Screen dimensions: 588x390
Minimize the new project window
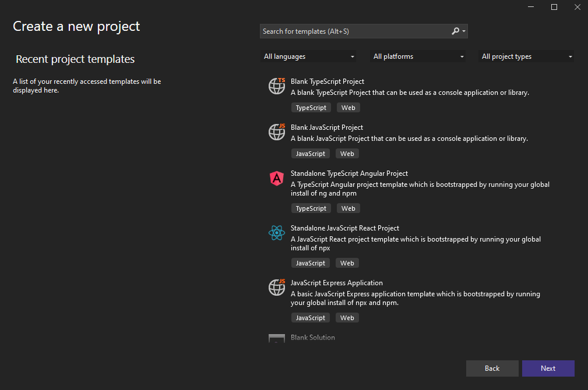[x=531, y=7]
